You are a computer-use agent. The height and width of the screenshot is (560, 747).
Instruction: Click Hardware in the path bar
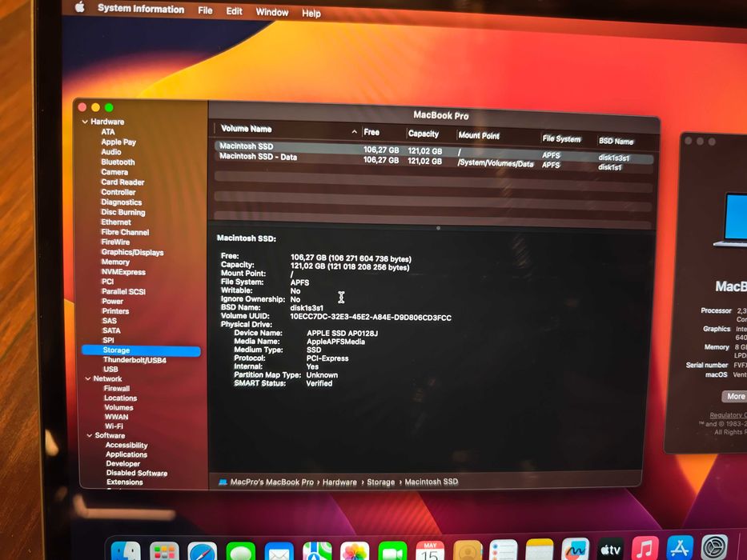point(339,482)
